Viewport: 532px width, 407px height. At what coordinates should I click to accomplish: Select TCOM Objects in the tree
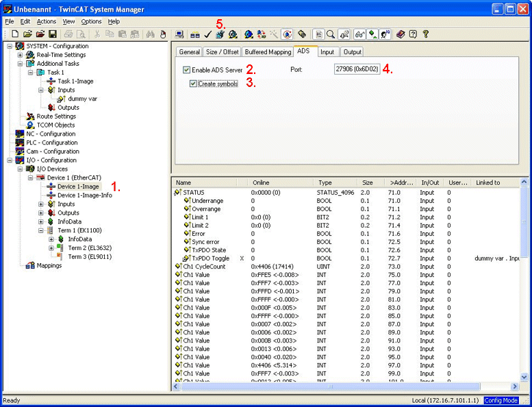click(x=55, y=125)
